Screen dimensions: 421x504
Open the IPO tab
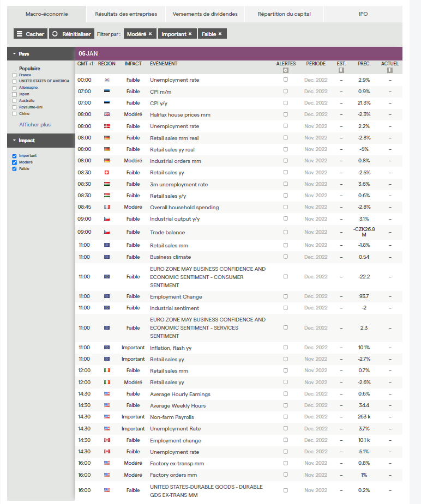(363, 14)
